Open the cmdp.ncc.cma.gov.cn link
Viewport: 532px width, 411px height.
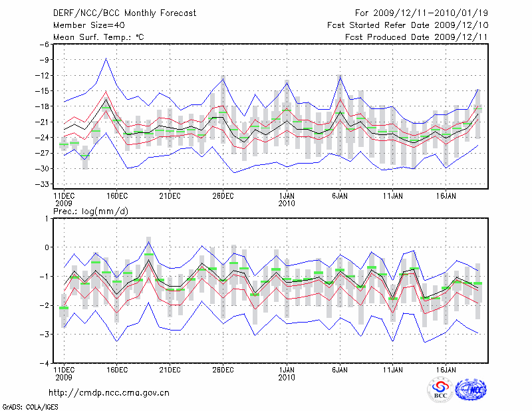109,392
